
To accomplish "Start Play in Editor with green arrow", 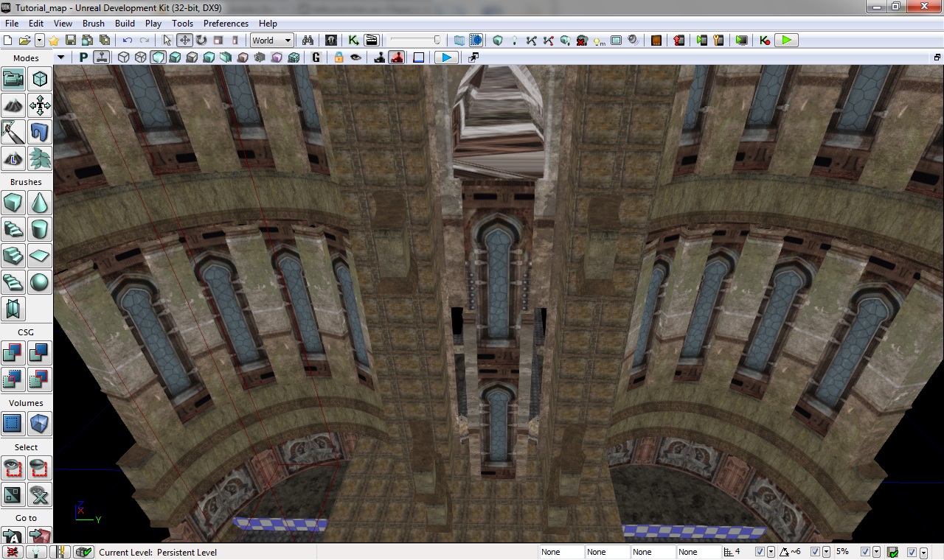I will pyautogui.click(x=787, y=41).
